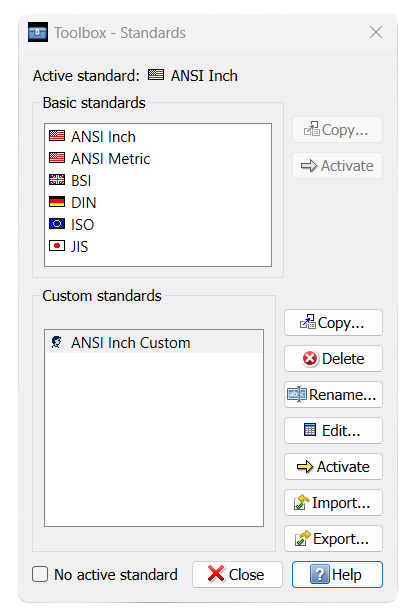The height and width of the screenshot is (615, 417).
Task: Select the DIN standard with German flag
Action: pos(158,203)
